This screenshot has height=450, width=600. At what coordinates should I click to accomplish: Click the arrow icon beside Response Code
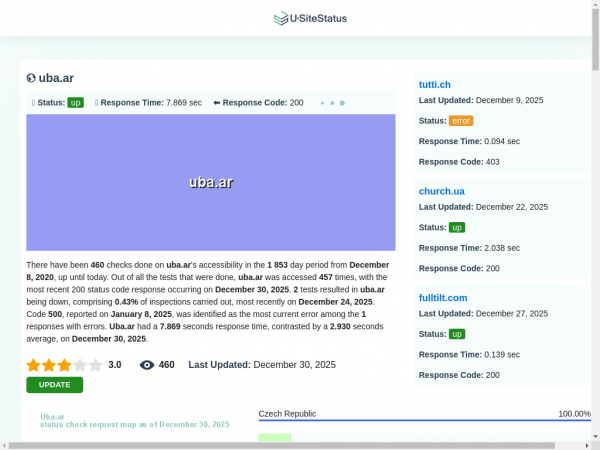(x=216, y=103)
